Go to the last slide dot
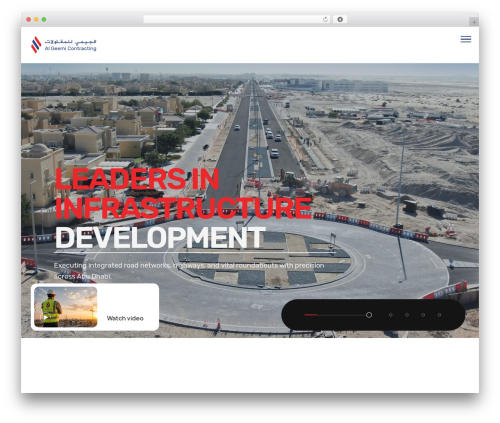 (x=439, y=315)
